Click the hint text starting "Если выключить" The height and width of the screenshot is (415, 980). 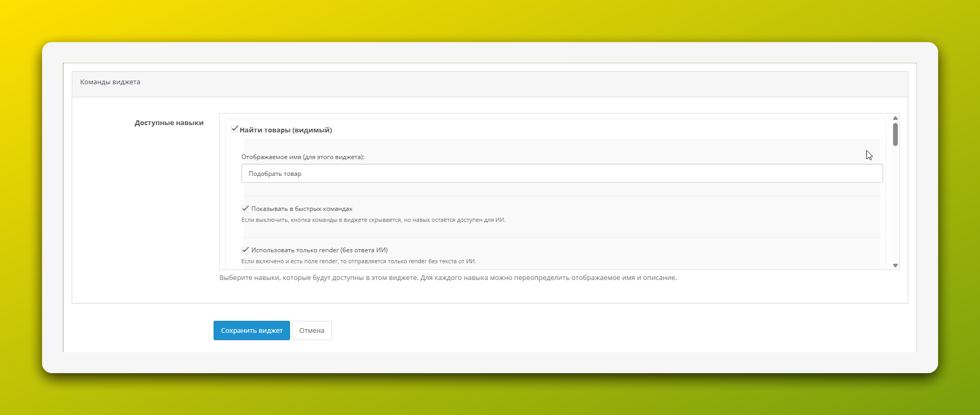pyautogui.click(x=373, y=220)
